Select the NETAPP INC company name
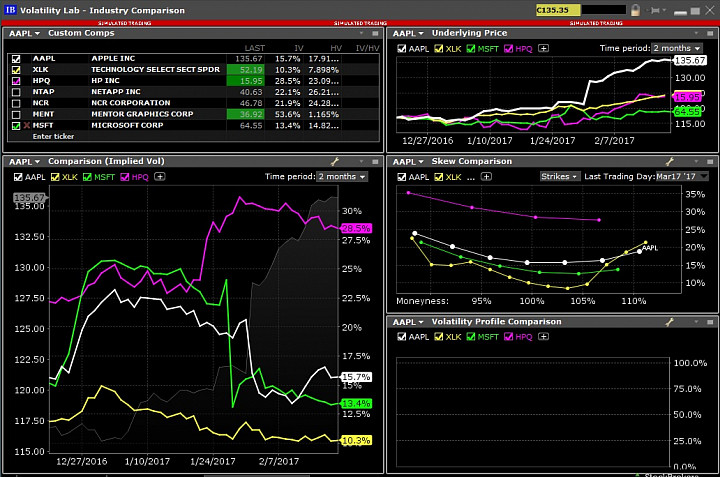The image size is (720, 477). pyautogui.click(x=116, y=92)
